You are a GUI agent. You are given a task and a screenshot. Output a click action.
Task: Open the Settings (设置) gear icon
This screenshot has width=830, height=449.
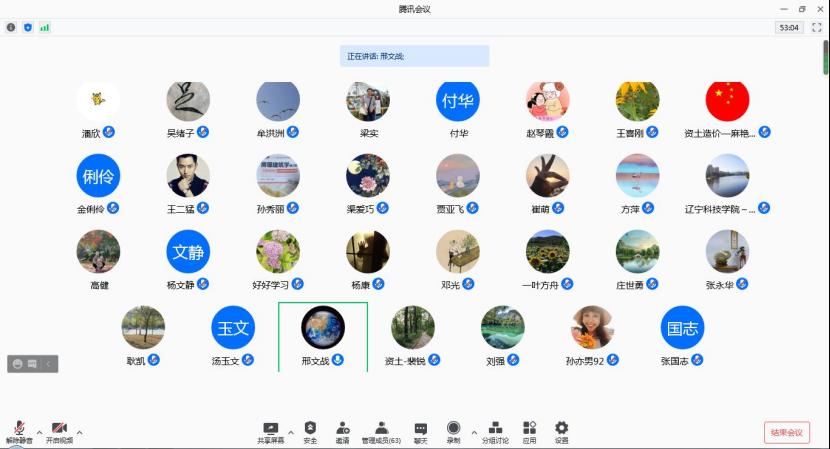[x=561, y=429]
